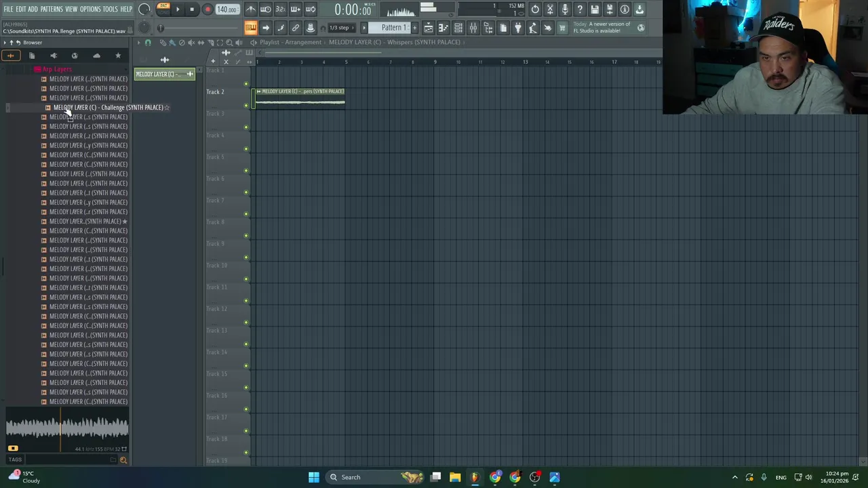Toggle overdub blend recording mode

point(296,9)
